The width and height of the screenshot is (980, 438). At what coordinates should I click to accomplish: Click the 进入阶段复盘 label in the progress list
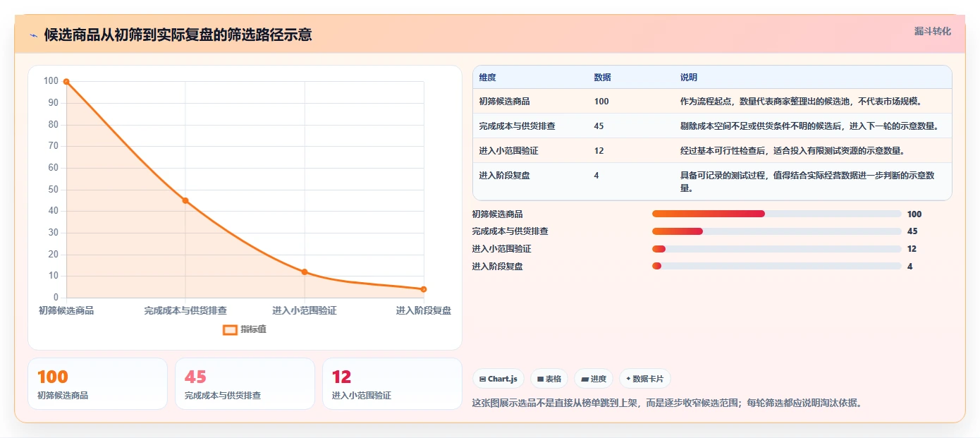point(497,267)
